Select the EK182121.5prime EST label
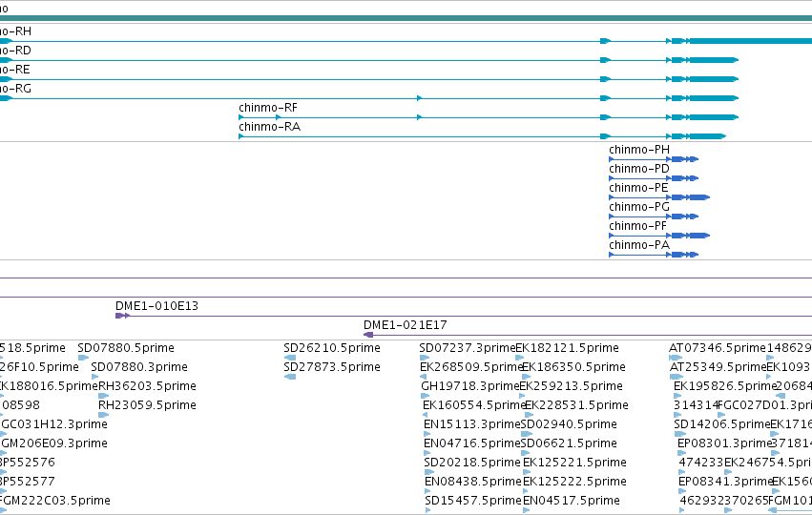The width and height of the screenshot is (812, 515). [567, 348]
